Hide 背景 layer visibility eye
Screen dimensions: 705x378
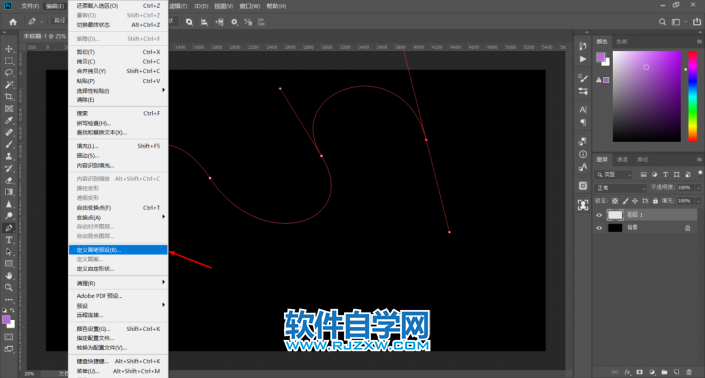pos(599,228)
